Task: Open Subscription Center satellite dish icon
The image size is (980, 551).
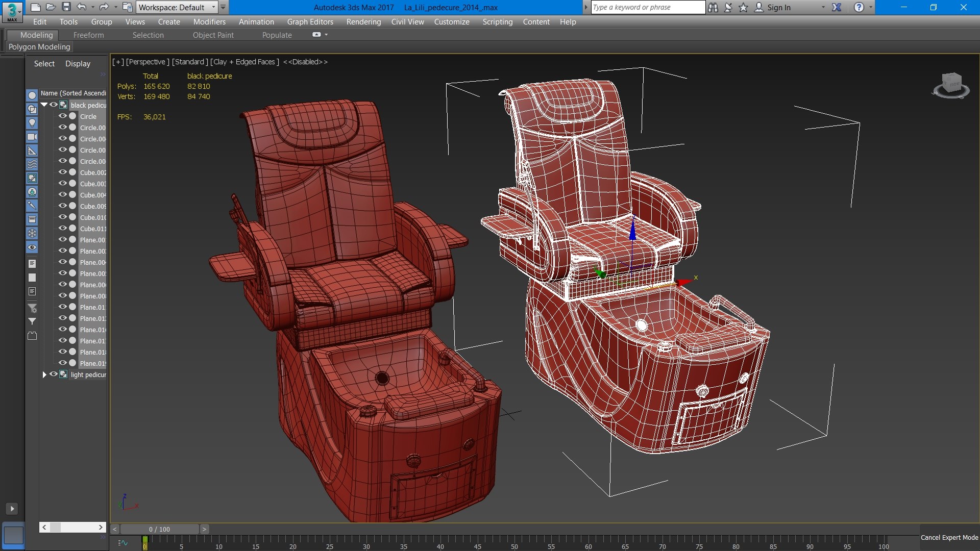Action: pyautogui.click(x=728, y=7)
